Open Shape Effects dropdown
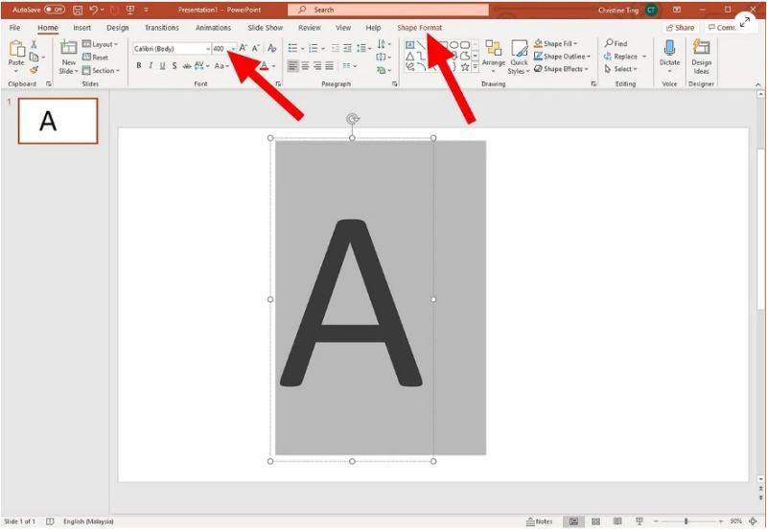This screenshot has height=532, width=767. [561, 69]
